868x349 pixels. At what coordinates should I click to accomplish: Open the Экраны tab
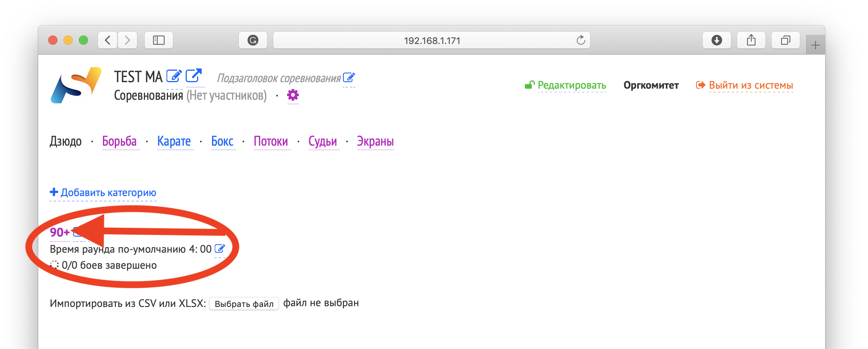pyautogui.click(x=375, y=141)
